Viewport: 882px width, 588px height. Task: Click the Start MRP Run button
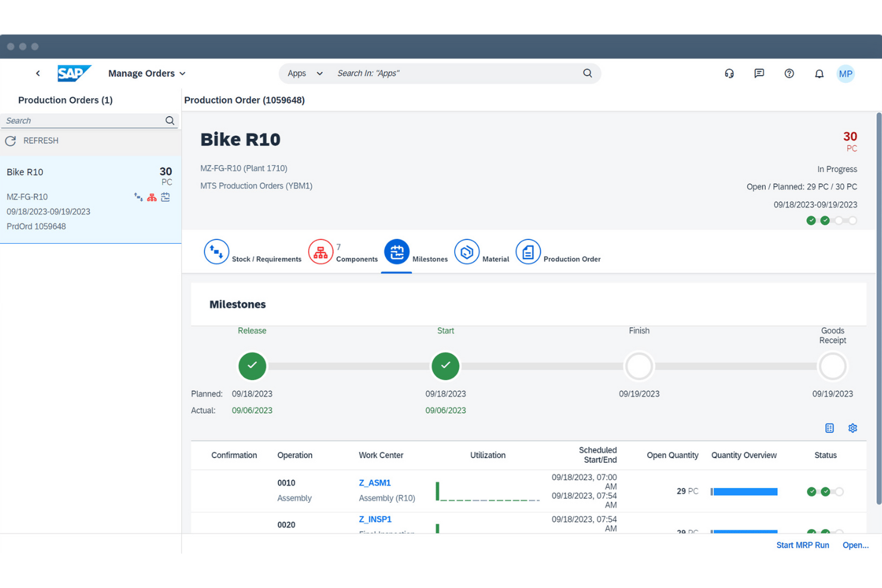coord(803,545)
